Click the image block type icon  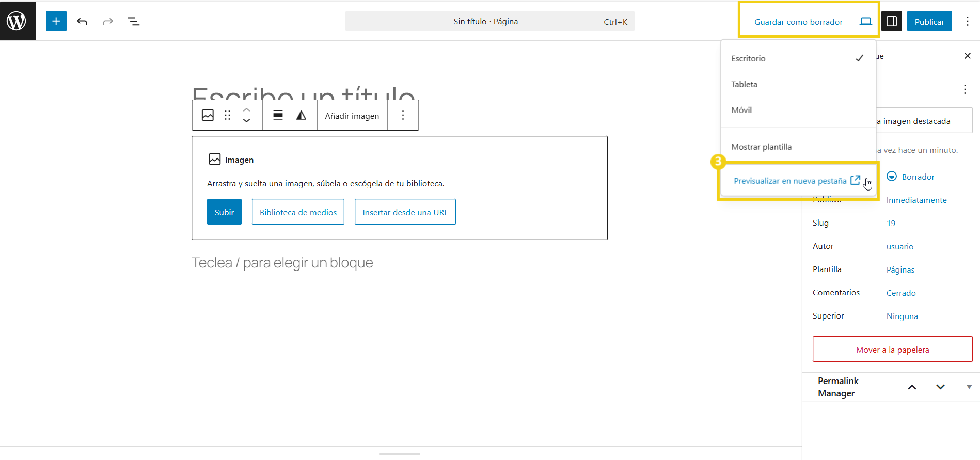click(208, 115)
